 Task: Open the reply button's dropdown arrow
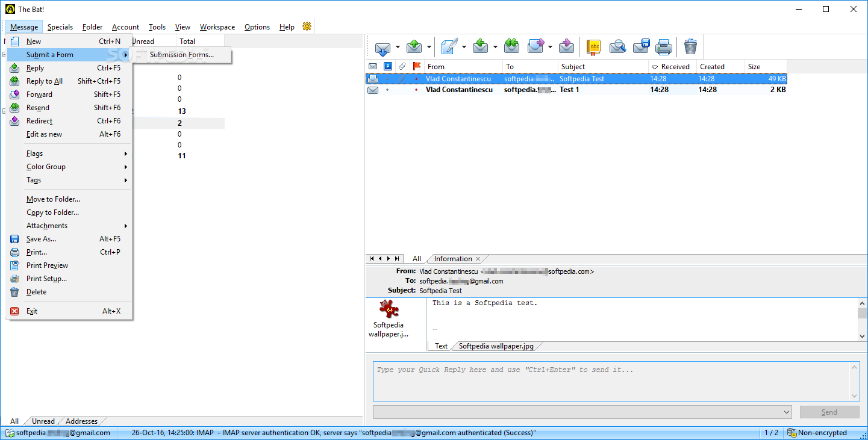click(495, 46)
